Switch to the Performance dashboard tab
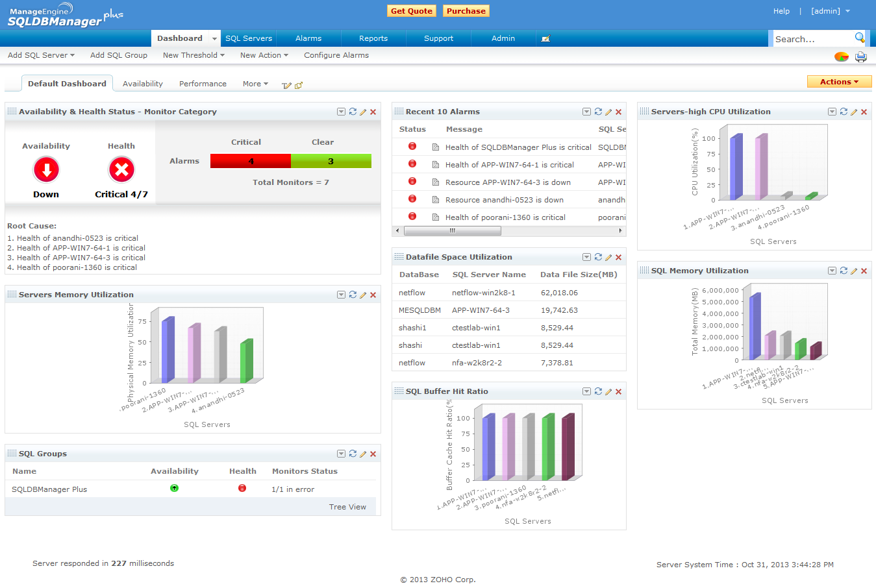Image resolution: width=876 pixels, height=588 pixels. tap(203, 84)
